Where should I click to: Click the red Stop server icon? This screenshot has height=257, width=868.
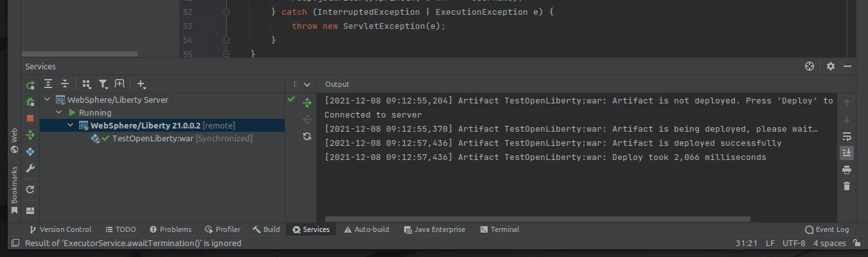click(x=30, y=118)
